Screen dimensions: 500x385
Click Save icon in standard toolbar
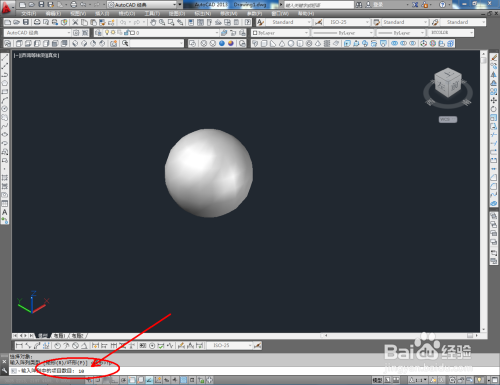pos(26,22)
